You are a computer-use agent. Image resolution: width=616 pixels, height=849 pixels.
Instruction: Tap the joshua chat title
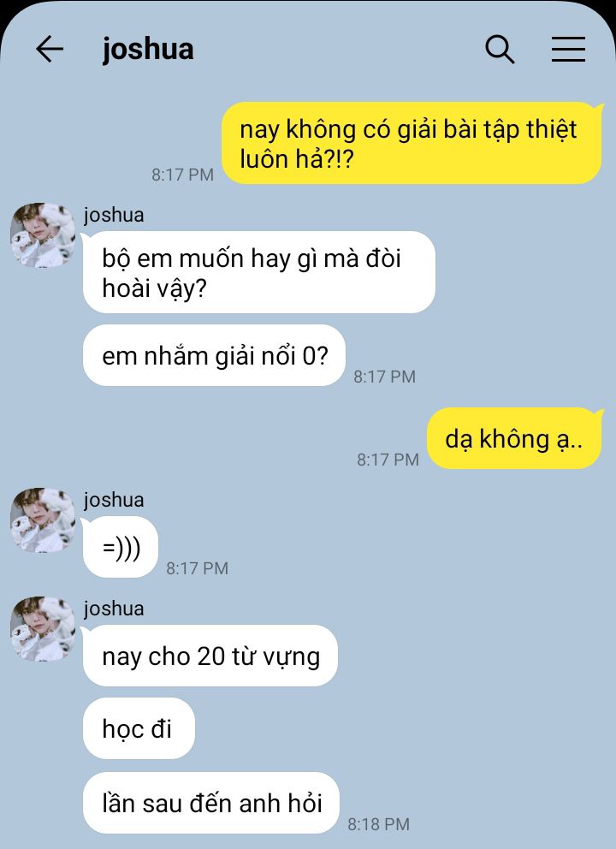(148, 50)
